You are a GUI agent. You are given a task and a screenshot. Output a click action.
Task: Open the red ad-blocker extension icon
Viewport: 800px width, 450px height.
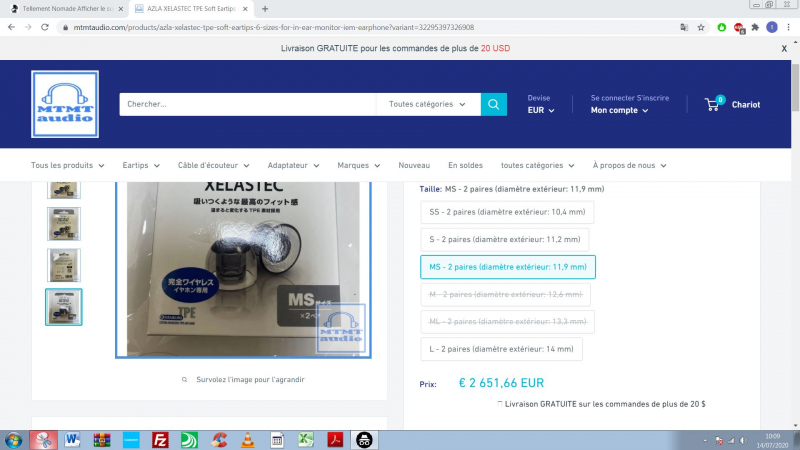[738, 28]
